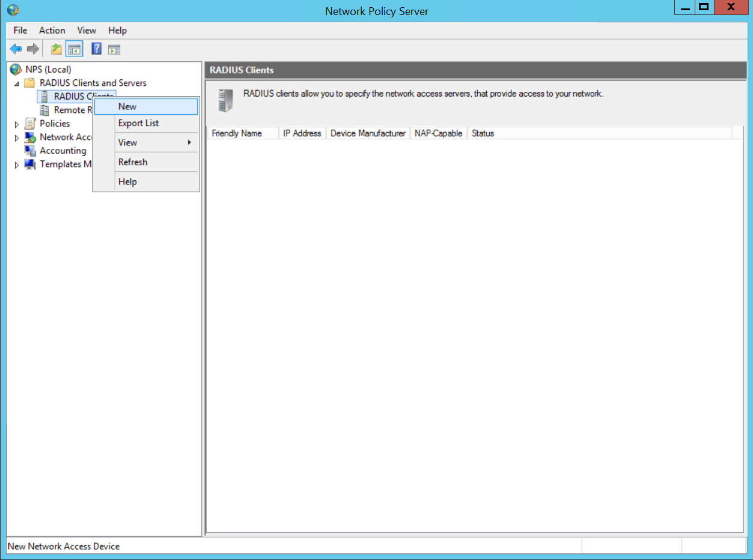Click the Templates Management node icon

click(x=29, y=164)
